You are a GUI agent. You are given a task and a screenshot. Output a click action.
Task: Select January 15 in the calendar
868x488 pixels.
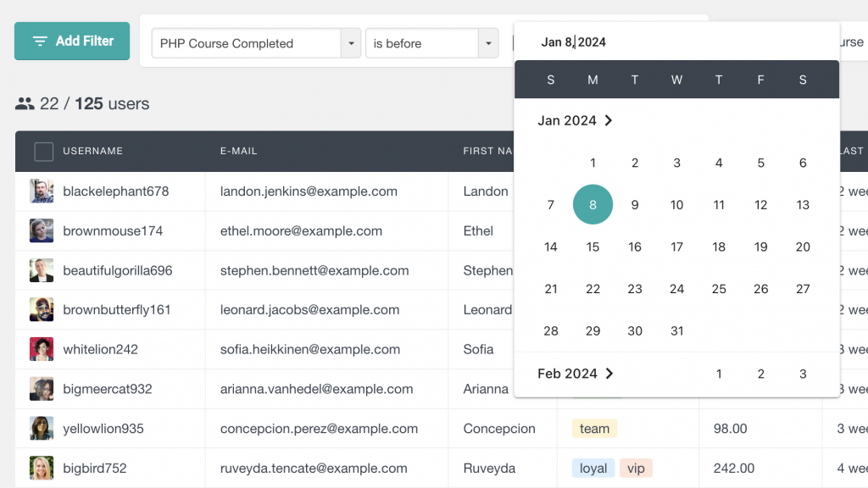[593, 247]
